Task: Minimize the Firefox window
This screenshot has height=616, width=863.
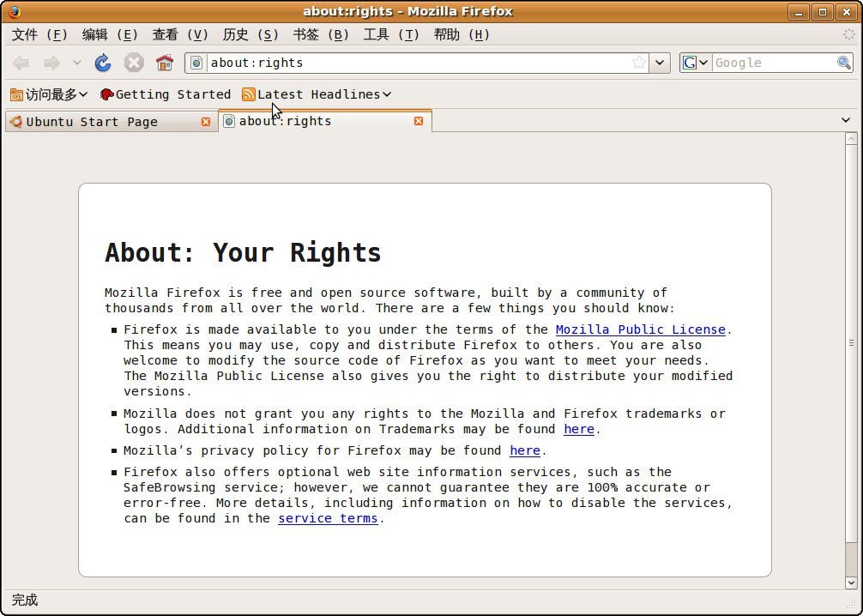Action: tap(799, 11)
